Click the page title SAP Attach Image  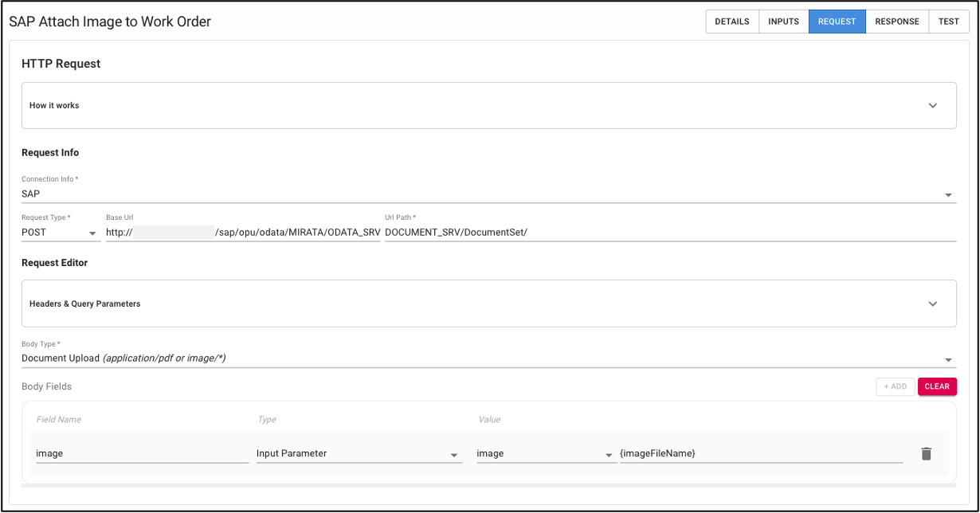(x=110, y=22)
